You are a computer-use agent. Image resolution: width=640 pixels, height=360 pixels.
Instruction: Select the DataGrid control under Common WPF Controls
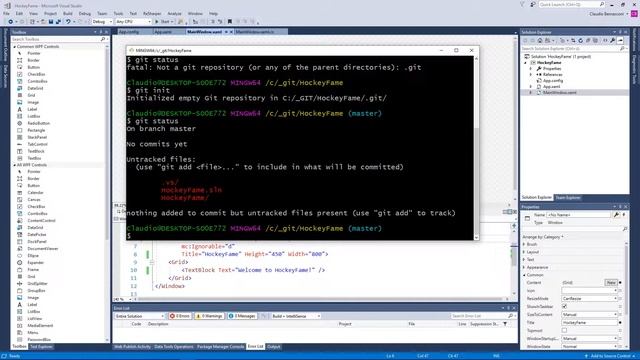(x=35, y=88)
